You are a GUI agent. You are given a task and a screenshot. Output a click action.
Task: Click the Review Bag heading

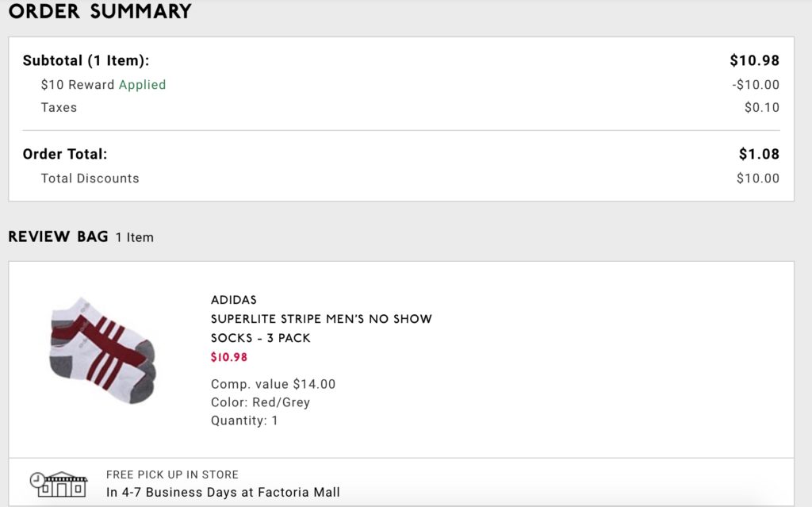click(58, 236)
